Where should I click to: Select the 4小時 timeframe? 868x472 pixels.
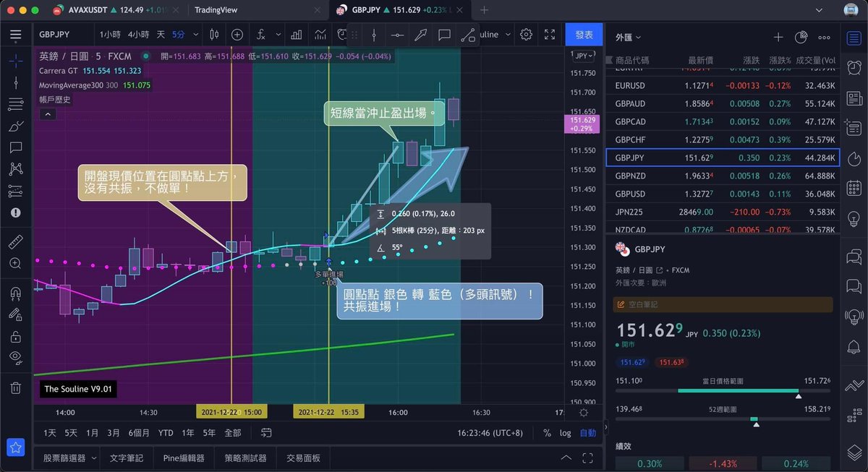(139, 34)
